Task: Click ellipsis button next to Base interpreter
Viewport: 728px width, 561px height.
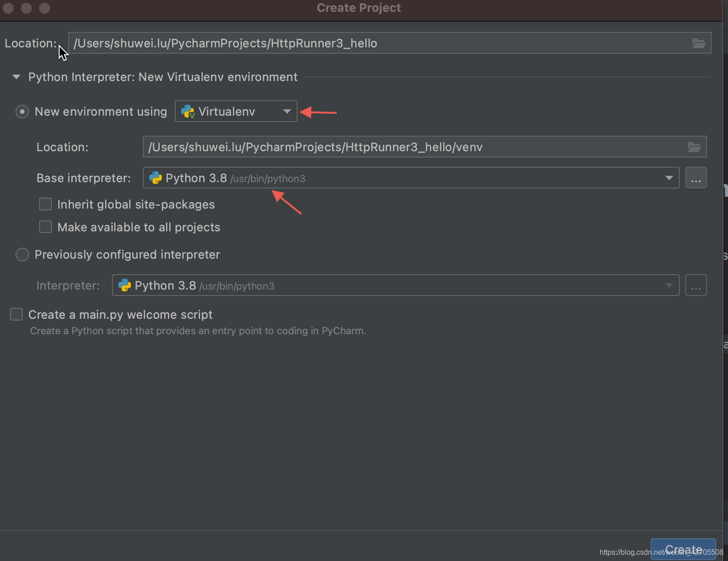Action: click(696, 178)
